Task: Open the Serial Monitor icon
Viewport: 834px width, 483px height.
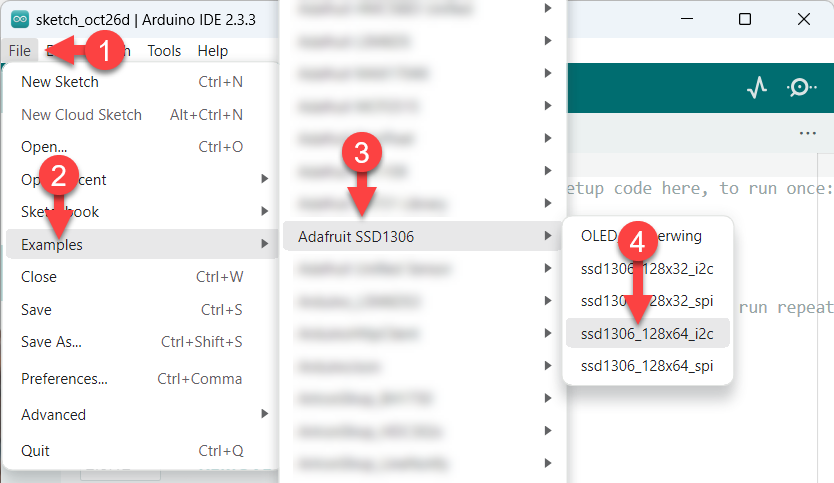Action: (800, 88)
